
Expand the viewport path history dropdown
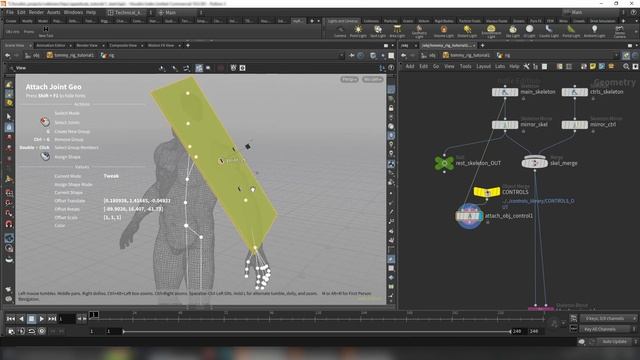[342, 55]
